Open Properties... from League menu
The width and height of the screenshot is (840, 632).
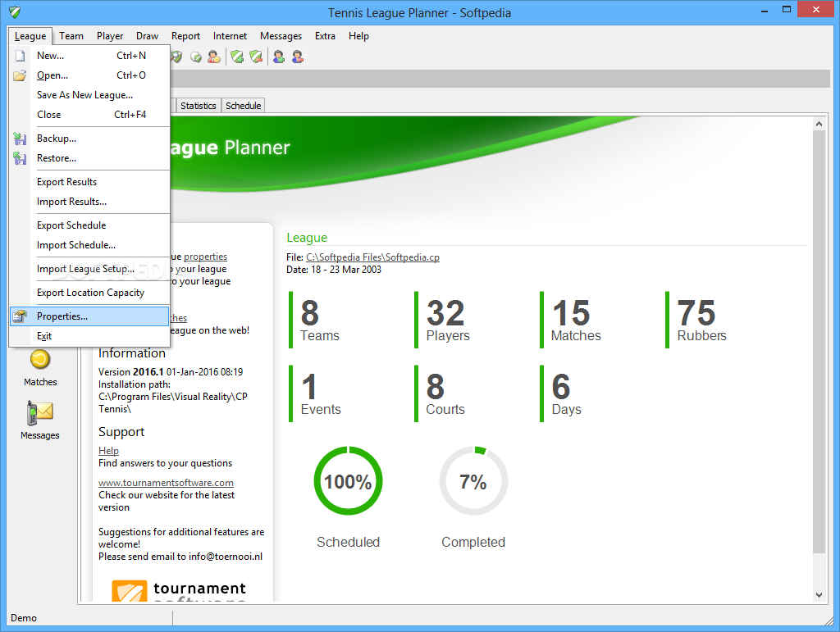pos(89,316)
